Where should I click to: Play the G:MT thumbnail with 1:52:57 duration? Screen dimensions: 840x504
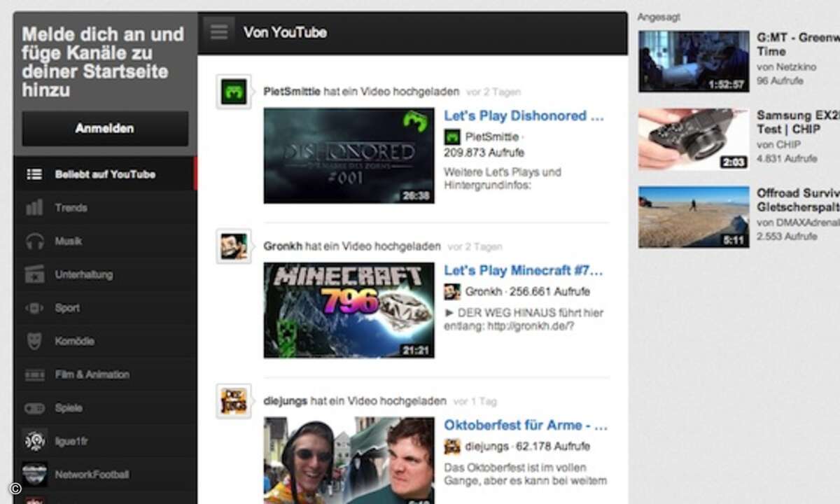(694, 62)
